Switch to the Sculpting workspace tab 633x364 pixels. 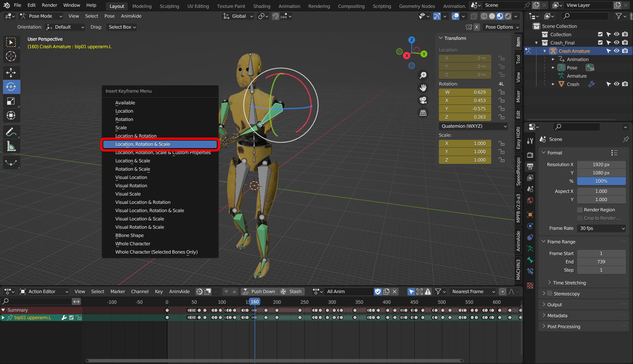click(x=169, y=6)
